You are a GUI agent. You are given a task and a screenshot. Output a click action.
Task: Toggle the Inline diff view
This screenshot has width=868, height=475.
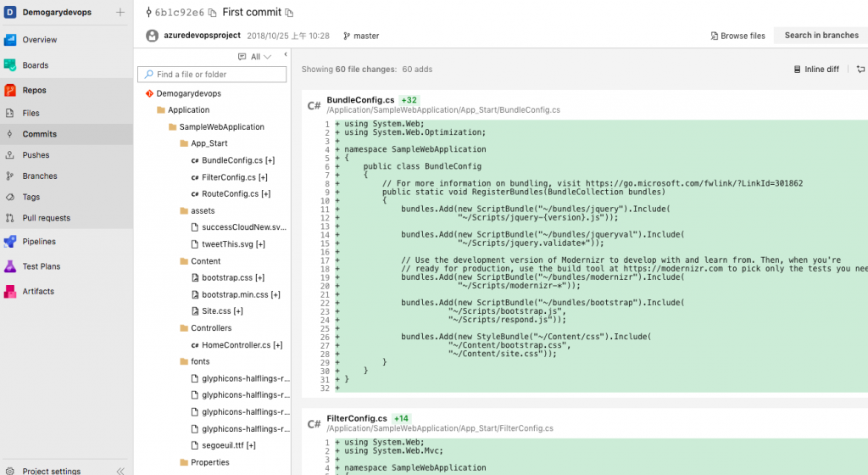[x=816, y=70]
